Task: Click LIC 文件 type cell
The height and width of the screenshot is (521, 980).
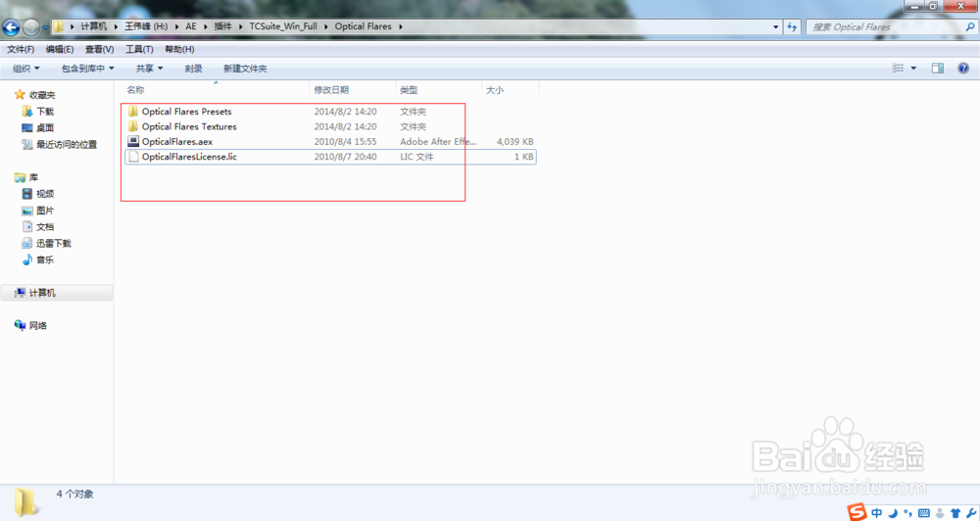Action: 416,157
